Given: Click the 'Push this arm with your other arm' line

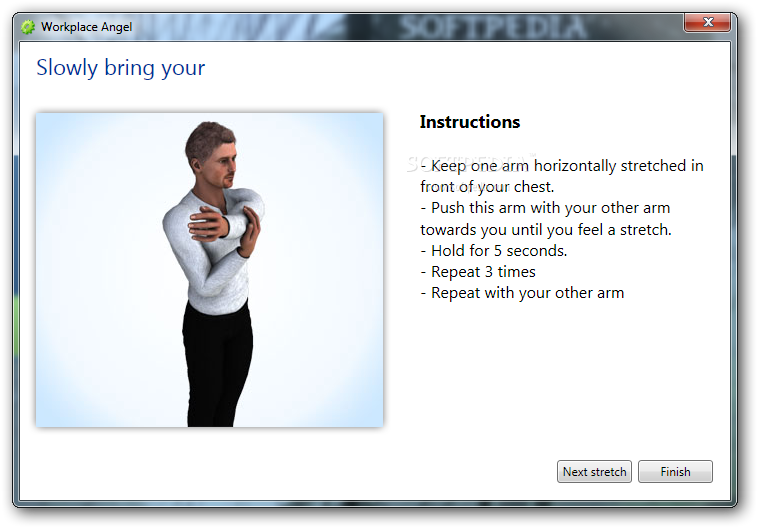Looking at the screenshot, I should click(x=545, y=208).
